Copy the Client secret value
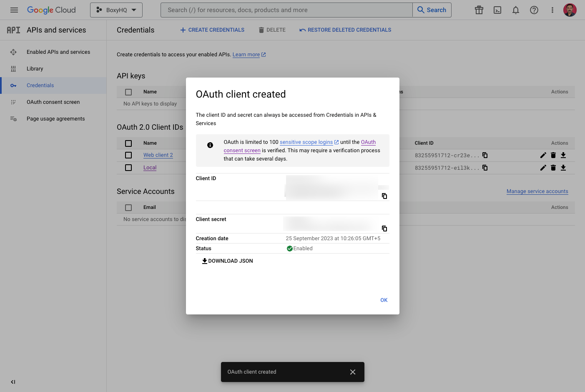The image size is (585, 392). (x=384, y=229)
